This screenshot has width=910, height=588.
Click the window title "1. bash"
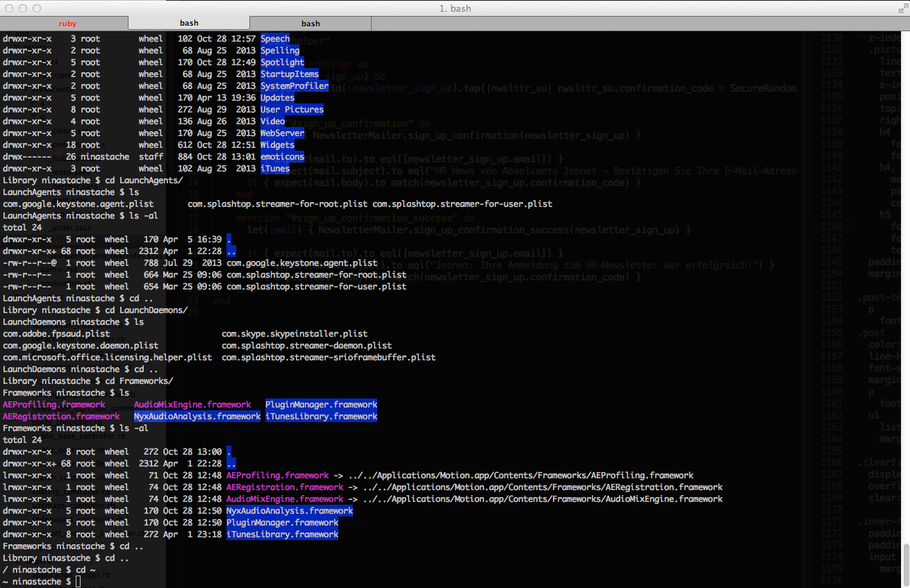tap(455, 8)
